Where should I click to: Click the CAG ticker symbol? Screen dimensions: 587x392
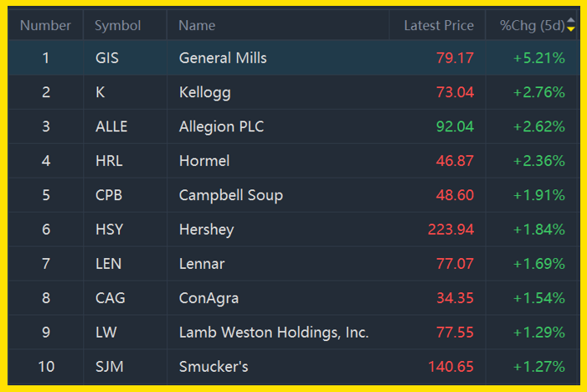(x=110, y=298)
